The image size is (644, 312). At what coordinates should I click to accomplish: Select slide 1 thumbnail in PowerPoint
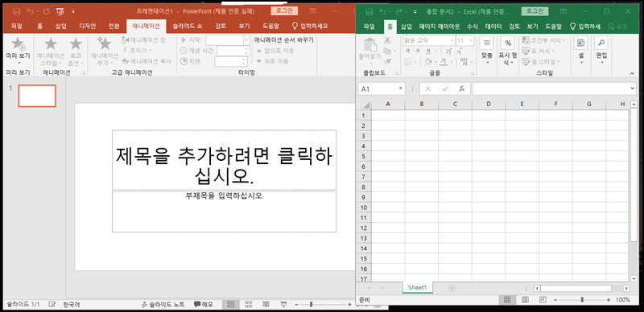point(37,96)
